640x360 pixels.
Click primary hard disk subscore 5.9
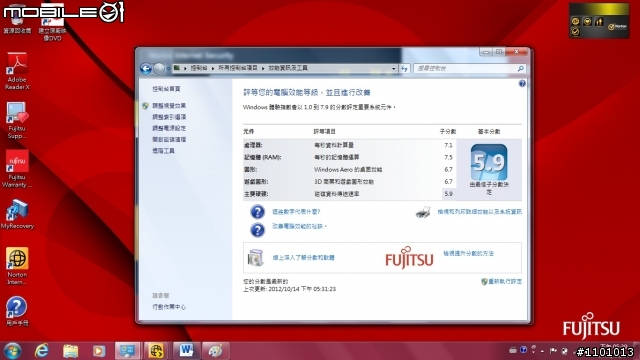448,194
